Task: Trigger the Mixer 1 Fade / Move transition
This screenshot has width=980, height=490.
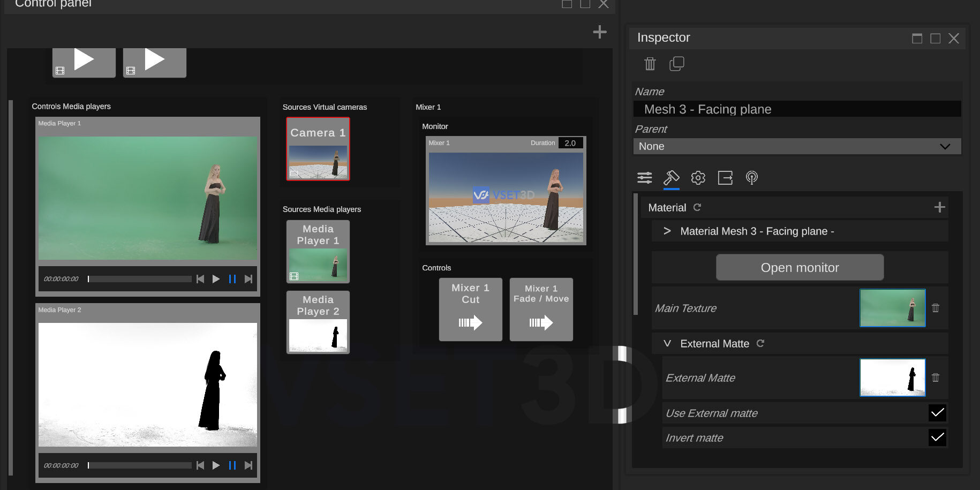Action: point(541,310)
